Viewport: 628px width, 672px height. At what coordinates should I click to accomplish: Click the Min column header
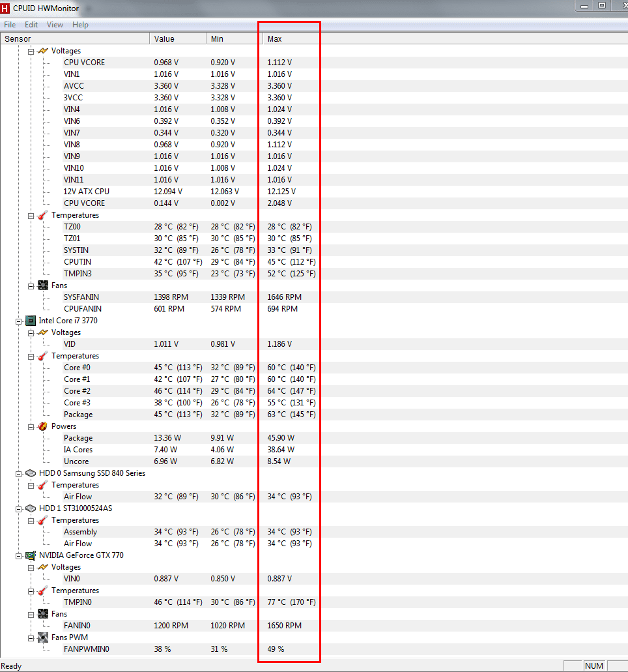pos(234,38)
